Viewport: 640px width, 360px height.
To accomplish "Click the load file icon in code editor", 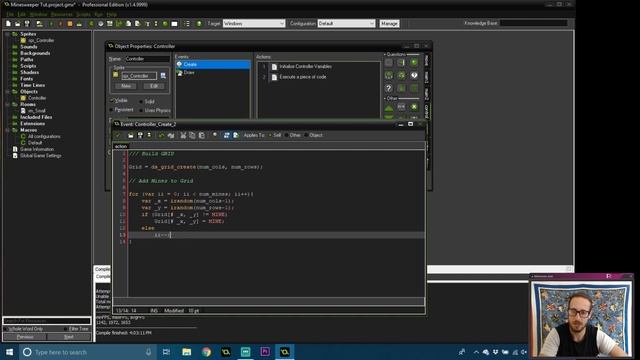I will pyautogui.click(x=131, y=135).
